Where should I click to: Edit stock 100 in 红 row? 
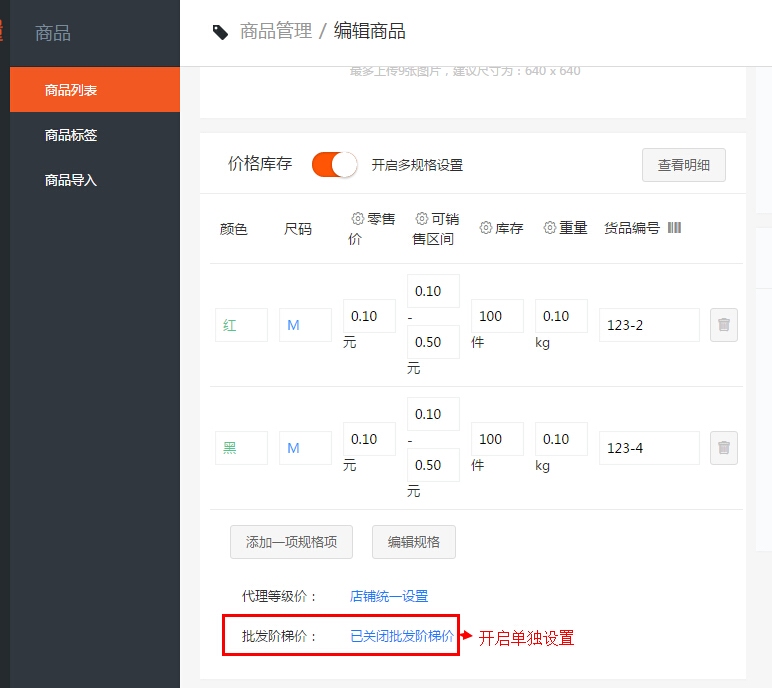pyautogui.click(x=497, y=316)
